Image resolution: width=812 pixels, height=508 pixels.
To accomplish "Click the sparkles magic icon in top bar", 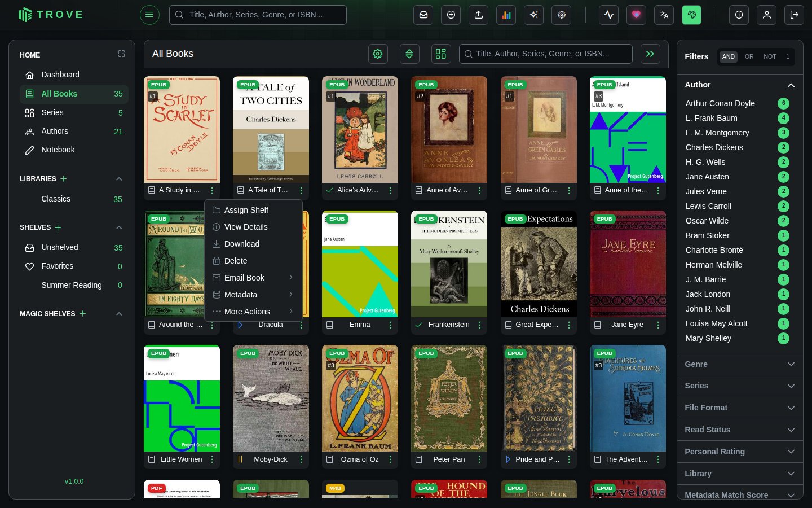I will (x=534, y=15).
